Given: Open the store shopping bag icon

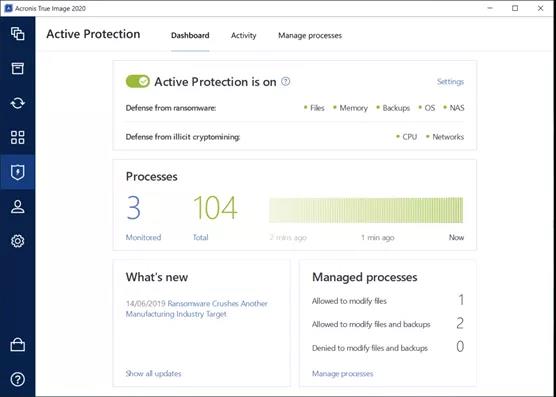Looking at the screenshot, I should (17, 345).
